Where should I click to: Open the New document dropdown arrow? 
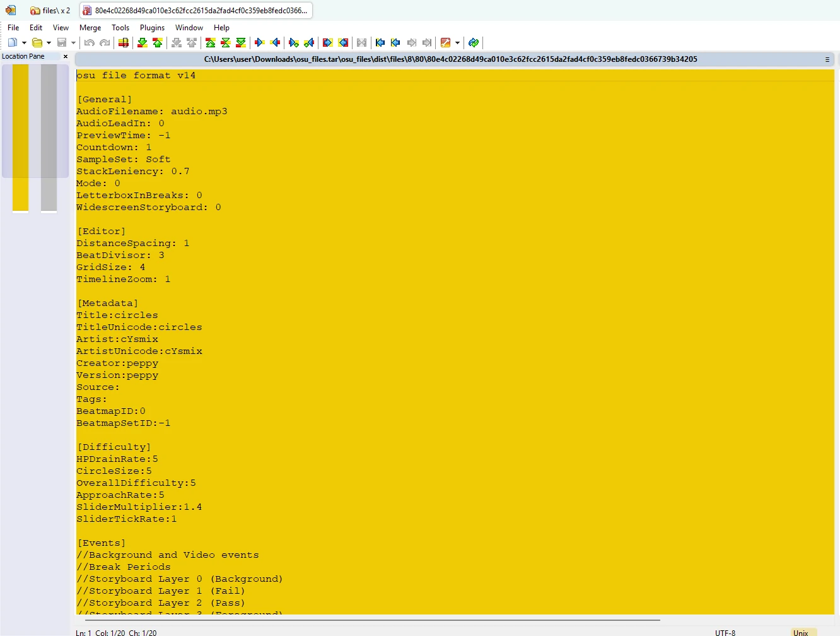click(24, 43)
